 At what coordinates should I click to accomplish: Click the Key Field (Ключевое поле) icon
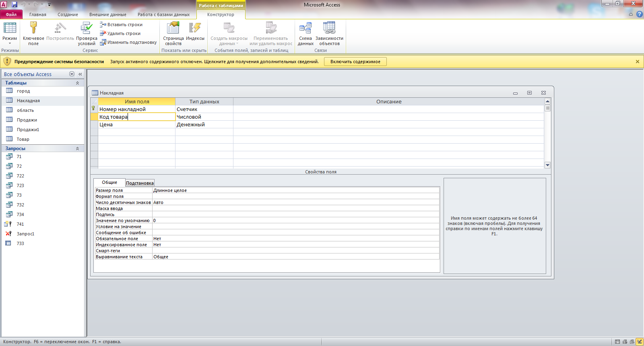pyautogui.click(x=33, y=28)
